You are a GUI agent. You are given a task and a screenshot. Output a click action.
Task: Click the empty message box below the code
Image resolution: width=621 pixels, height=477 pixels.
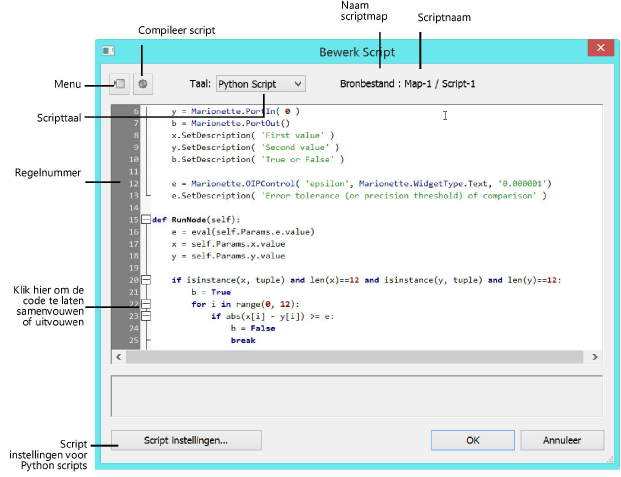click(x=356, y=394)
